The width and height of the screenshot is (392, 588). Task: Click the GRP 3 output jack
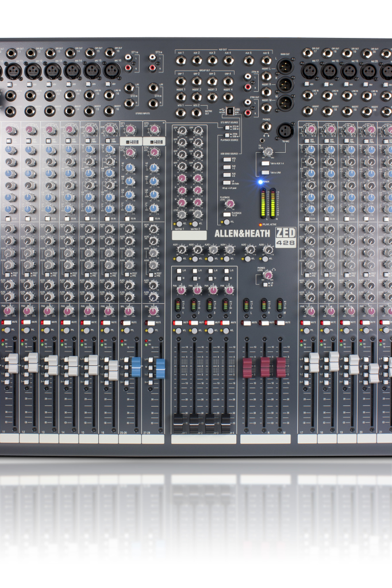212,81
